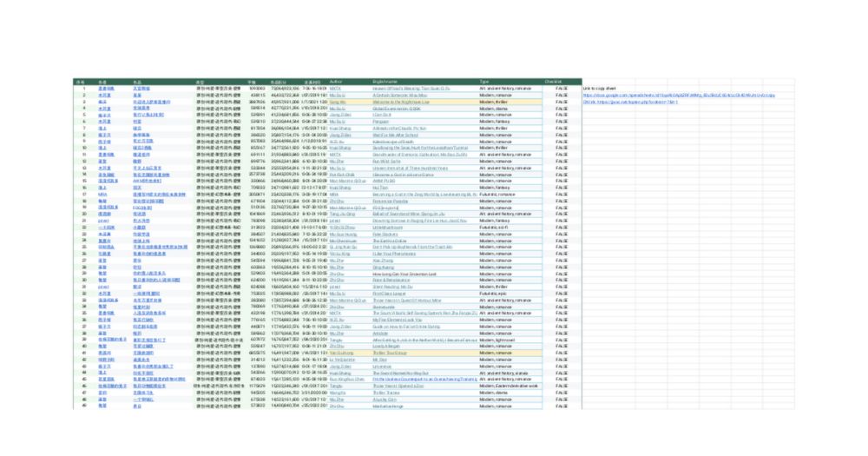Screen dimensions: 868x456
Task: Select the 'Modern, Eastern derivative work' cell
Action: tap(509, 387)
